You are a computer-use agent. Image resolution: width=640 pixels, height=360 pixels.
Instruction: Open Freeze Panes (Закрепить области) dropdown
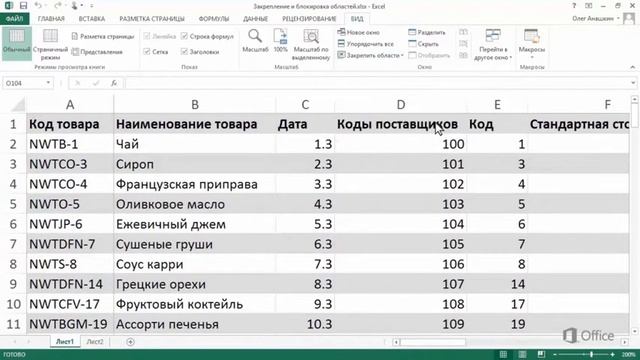pyautogui.click(x=371, y=55)
